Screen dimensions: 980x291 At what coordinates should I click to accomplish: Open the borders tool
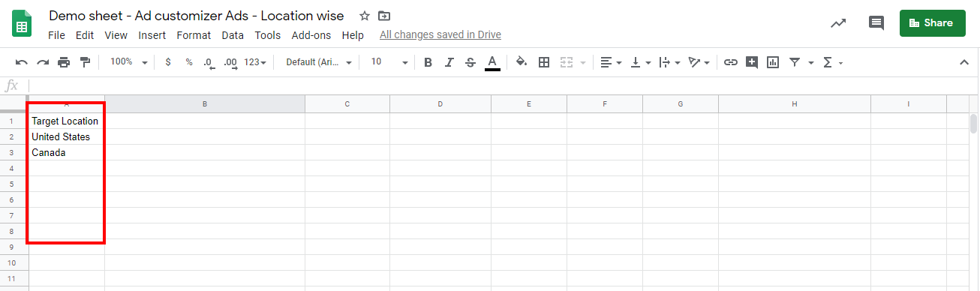(544, 62)
